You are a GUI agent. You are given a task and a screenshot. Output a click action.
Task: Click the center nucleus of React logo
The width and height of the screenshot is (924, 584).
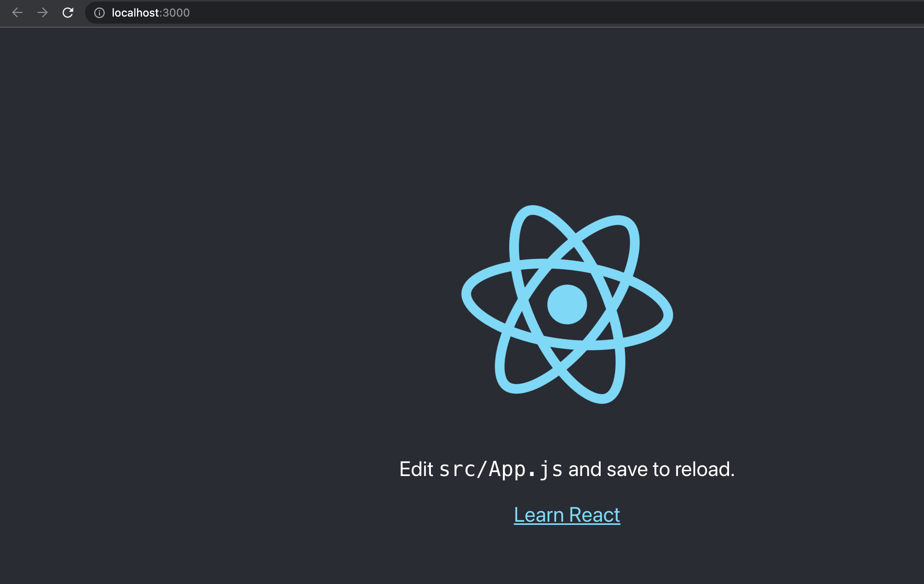567,304
